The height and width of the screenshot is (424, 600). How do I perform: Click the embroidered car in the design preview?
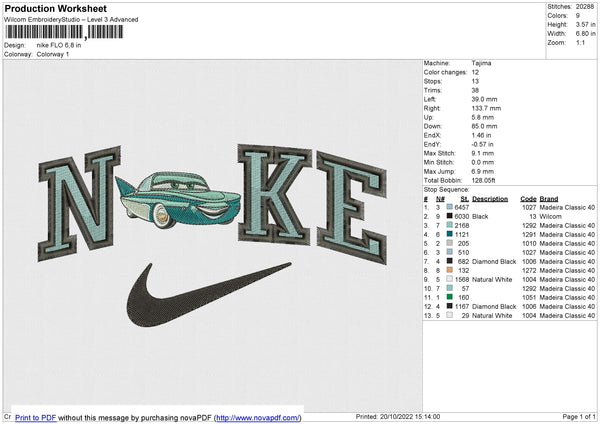(x=178, y=199)
